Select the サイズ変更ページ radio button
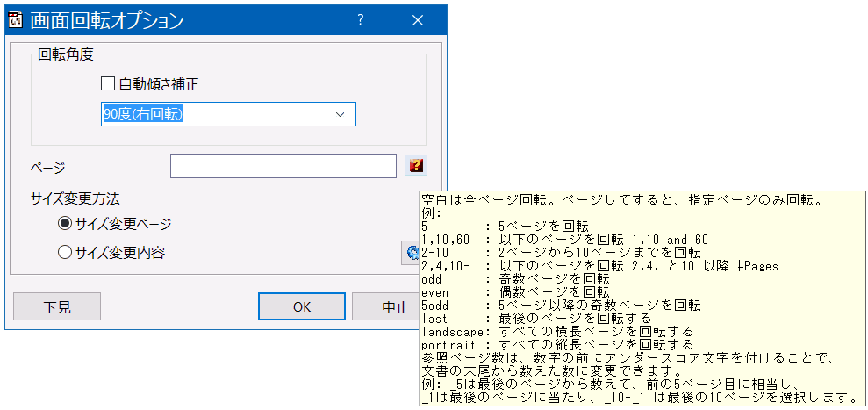This screenshot has height=410, width=868. point(65,224)
